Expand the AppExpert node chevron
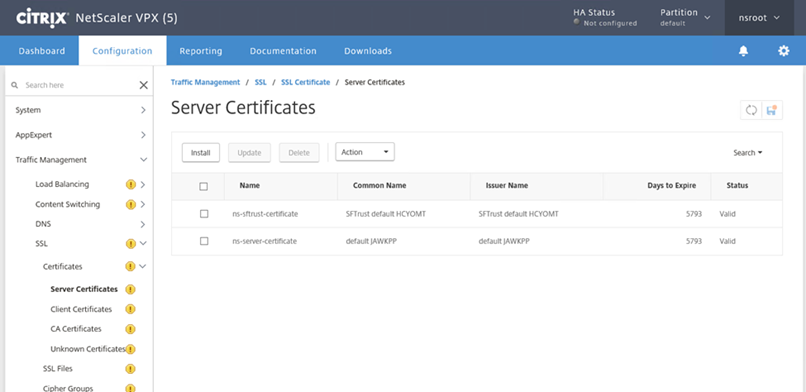The image size is (806, 392). click(x=143, y=135)
